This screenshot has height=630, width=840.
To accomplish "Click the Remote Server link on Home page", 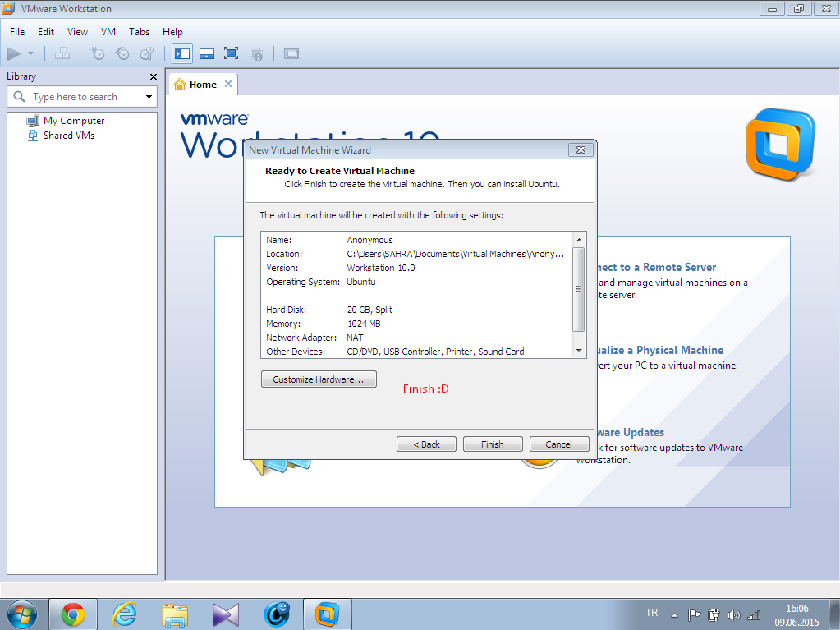I will [658, 267].
